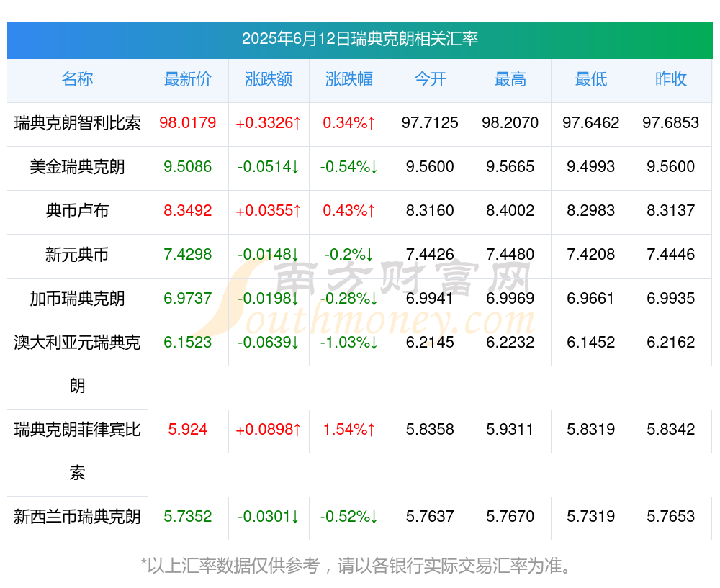Select the high value 5.9311
Screen dimensions: 720x588
(x=510, y=430)
